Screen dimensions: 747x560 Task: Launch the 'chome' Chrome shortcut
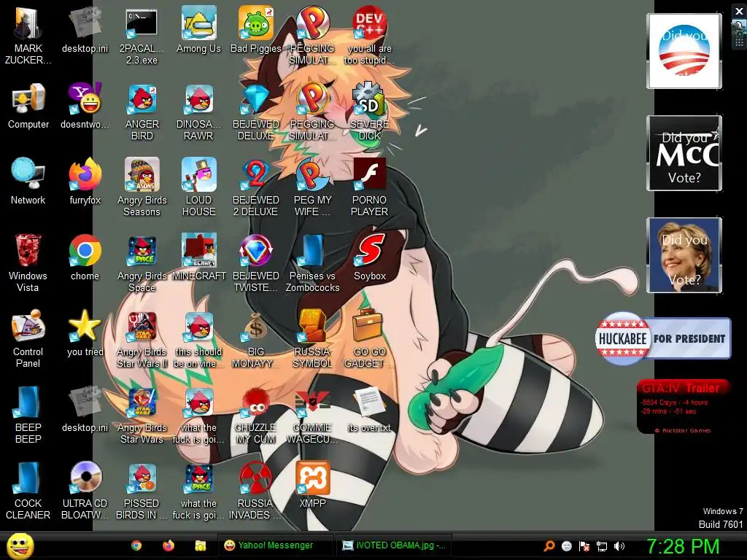[x=85, y=257]
